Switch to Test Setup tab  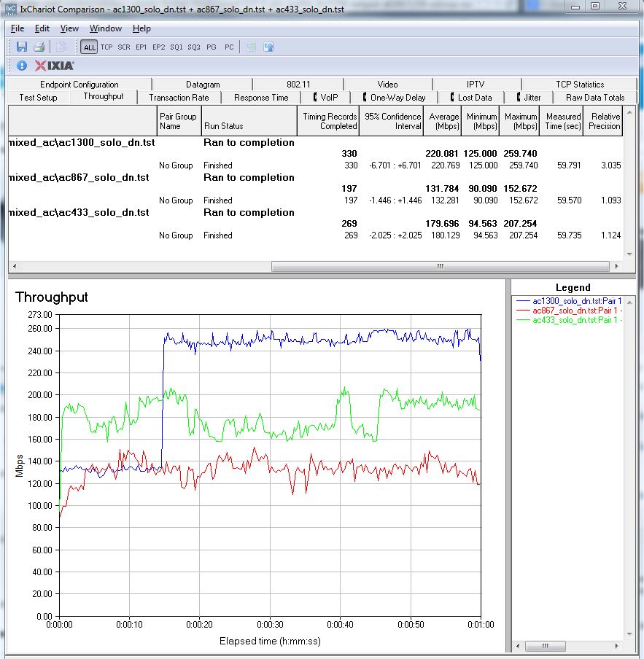tap(38, 98)
